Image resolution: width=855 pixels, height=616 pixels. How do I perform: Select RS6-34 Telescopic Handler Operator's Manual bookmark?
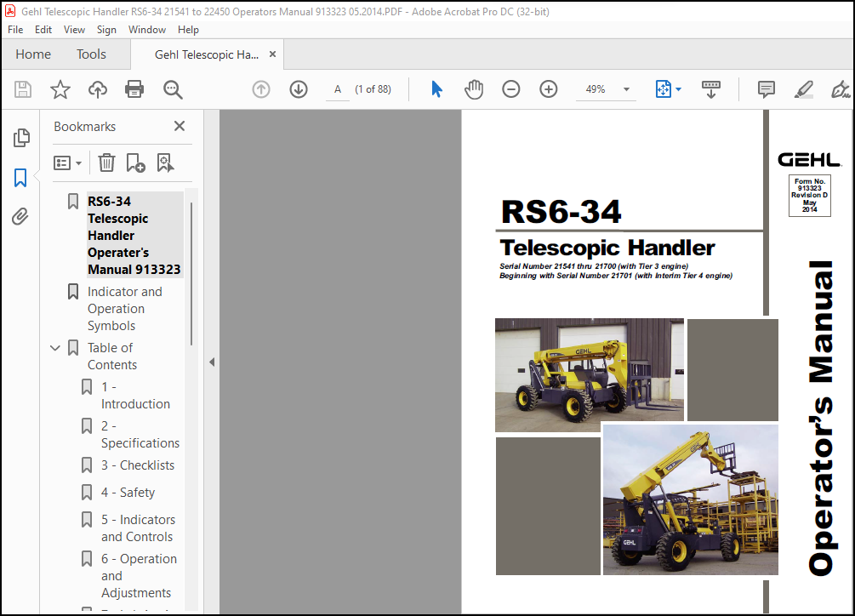pos(134,236)
